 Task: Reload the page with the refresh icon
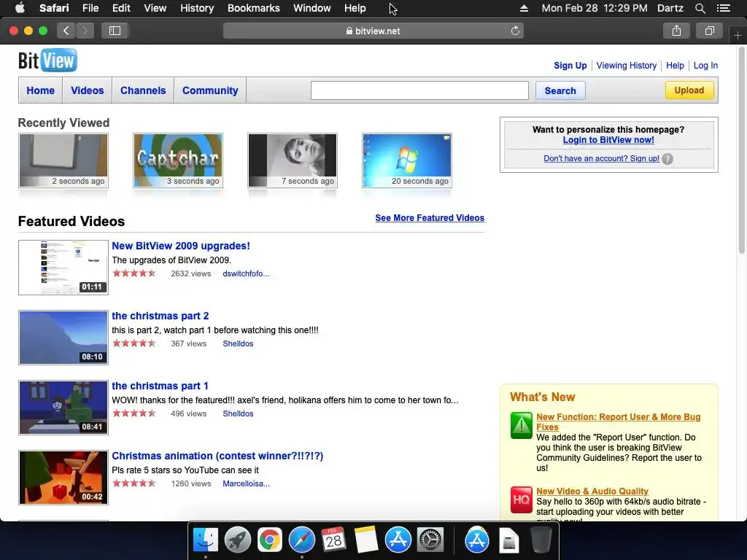pos(515,31)
